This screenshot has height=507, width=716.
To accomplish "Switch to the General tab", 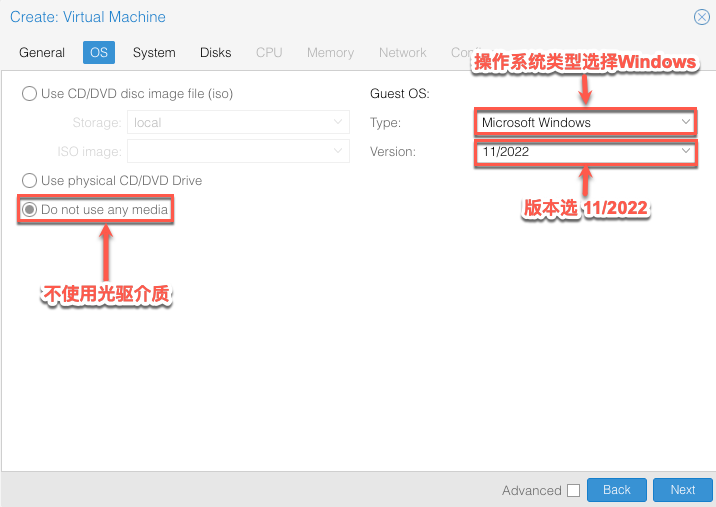I will coord(42,53).
